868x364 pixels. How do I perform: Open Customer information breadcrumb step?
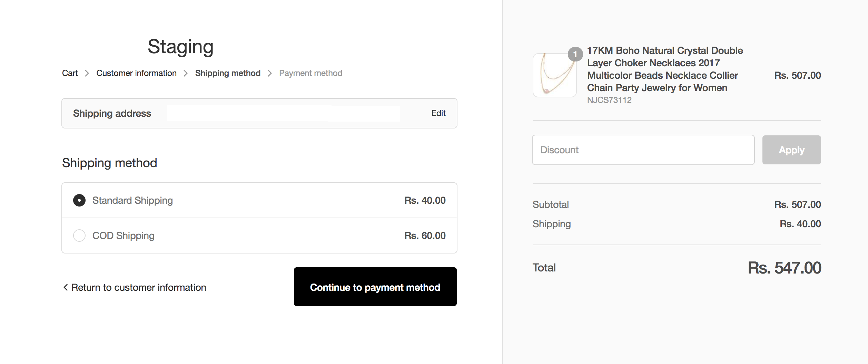click(136, 73)
